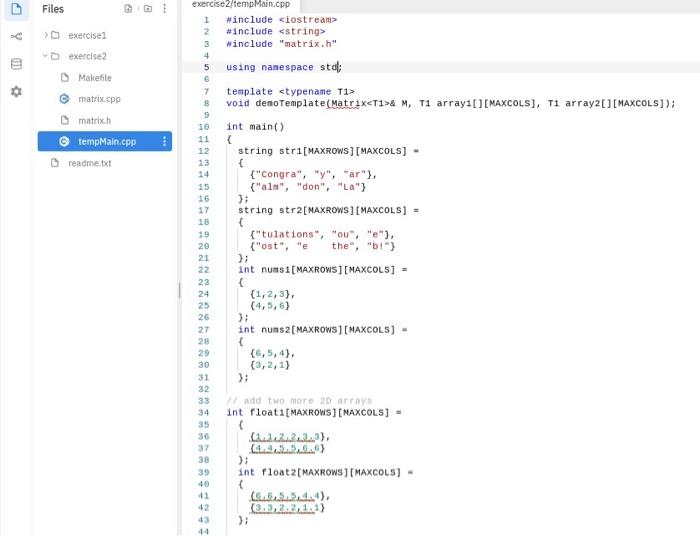Click the '#include <iostream>' line
This screenshot has width=700, height=536.
(281, 20)
